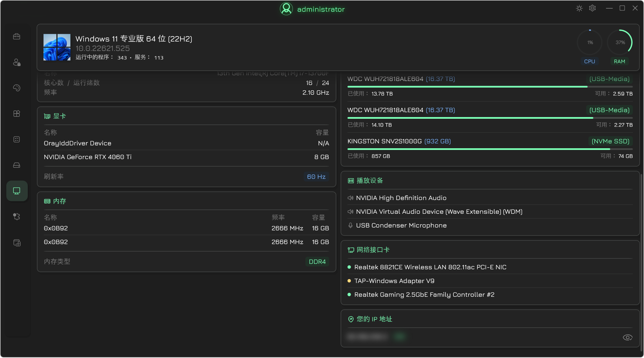Click the RAM usage gauge
The image size is (644, 358).
[620, 42]
